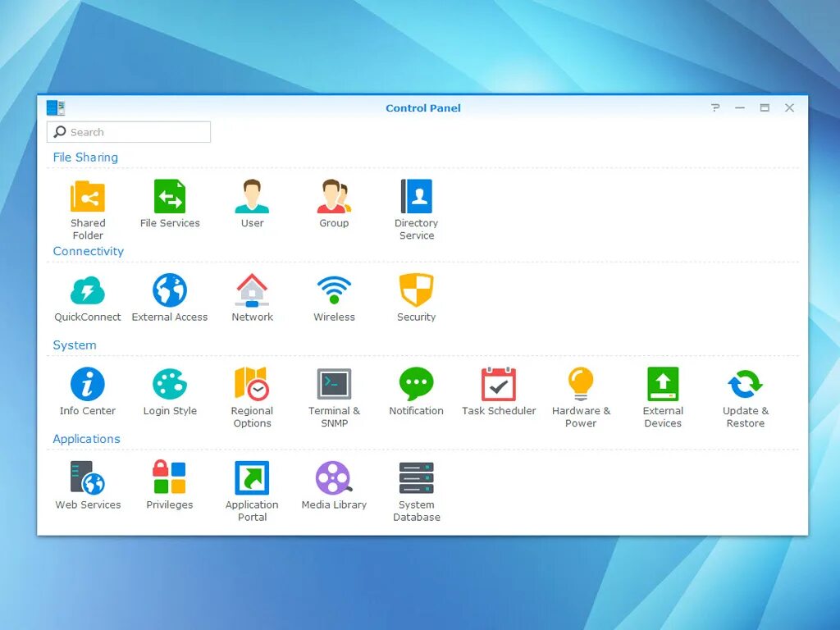Image resolution: width=840 pixels, height=630 pixels.
Task: Adjust Hardware & Power options
Action: coord(581,386)
